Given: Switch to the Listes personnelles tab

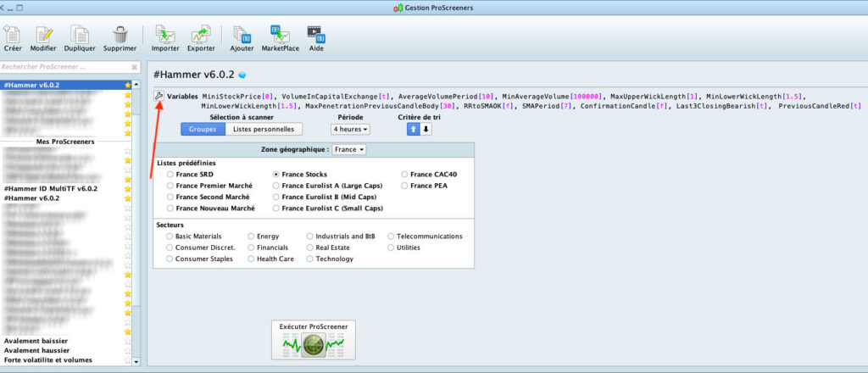Looking at the screenshot, I should (264, 130).
